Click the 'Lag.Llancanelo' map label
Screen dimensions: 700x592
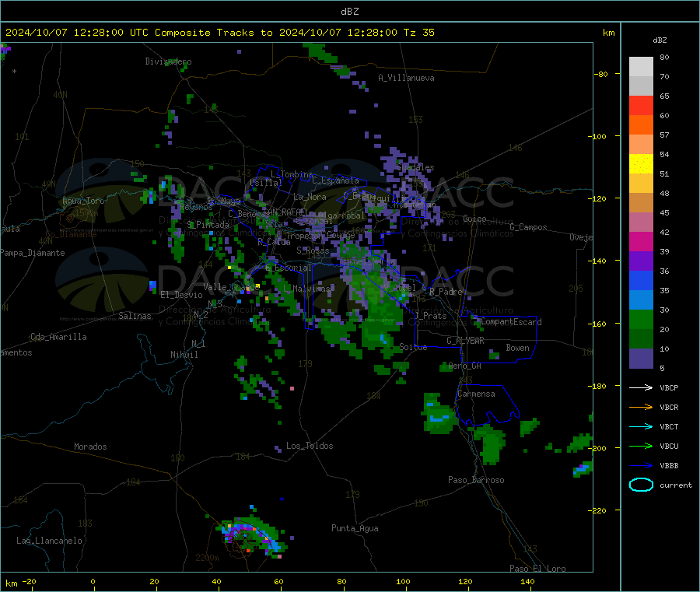pyautogui.click(x=49, y=541)
